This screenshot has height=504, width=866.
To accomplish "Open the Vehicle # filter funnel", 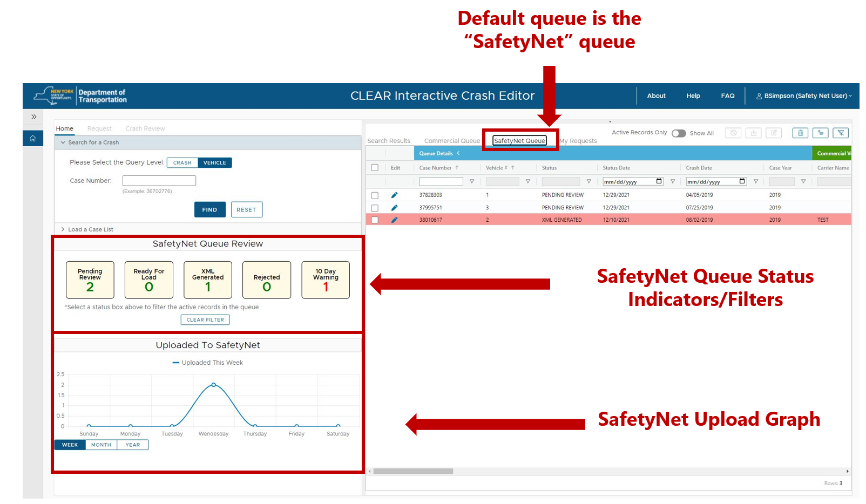I will (528, 181).
